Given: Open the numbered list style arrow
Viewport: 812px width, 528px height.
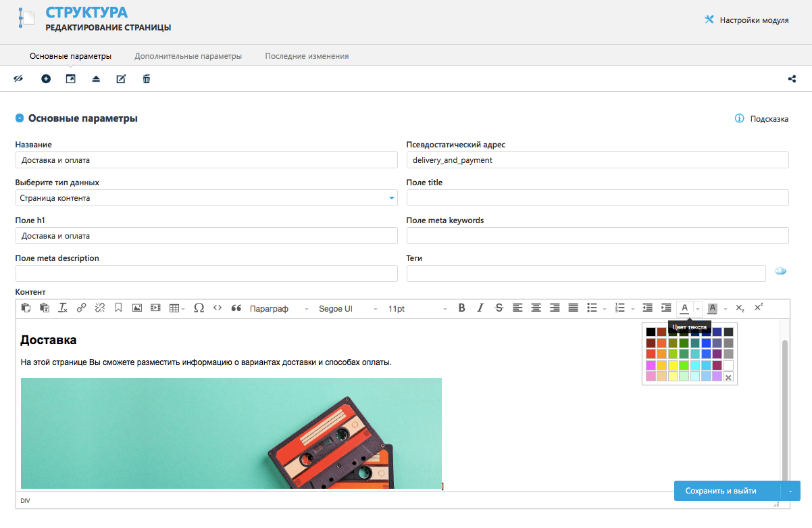Looking at the screenshot, I should click(x=632, y=308).
